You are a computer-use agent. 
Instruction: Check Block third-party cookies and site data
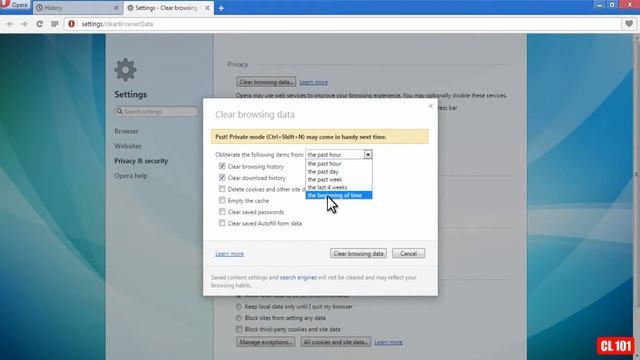(239, 329)
